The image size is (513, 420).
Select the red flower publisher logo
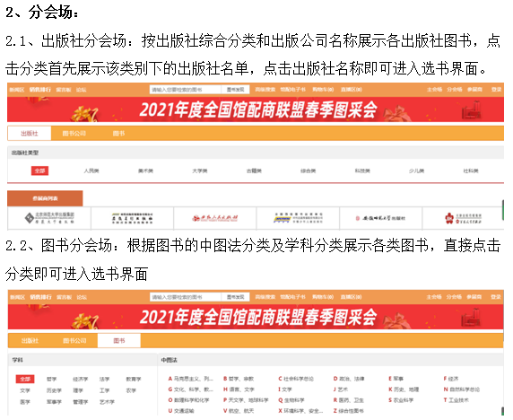pyautogui.click(x=215, y=218)
